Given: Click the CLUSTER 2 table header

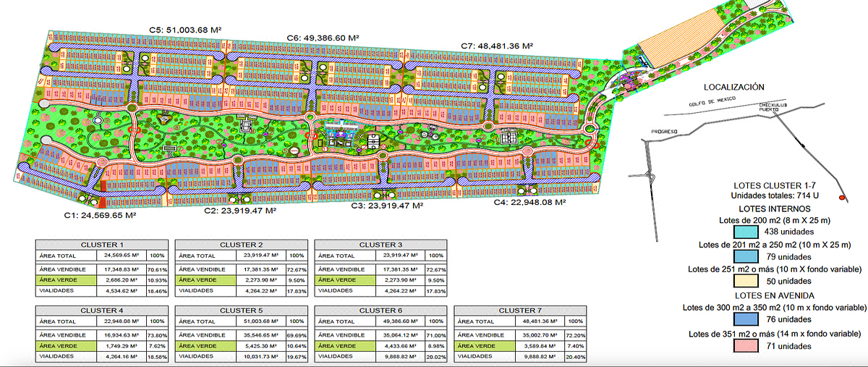Looking at the screenshot, I should coord(241,245).
